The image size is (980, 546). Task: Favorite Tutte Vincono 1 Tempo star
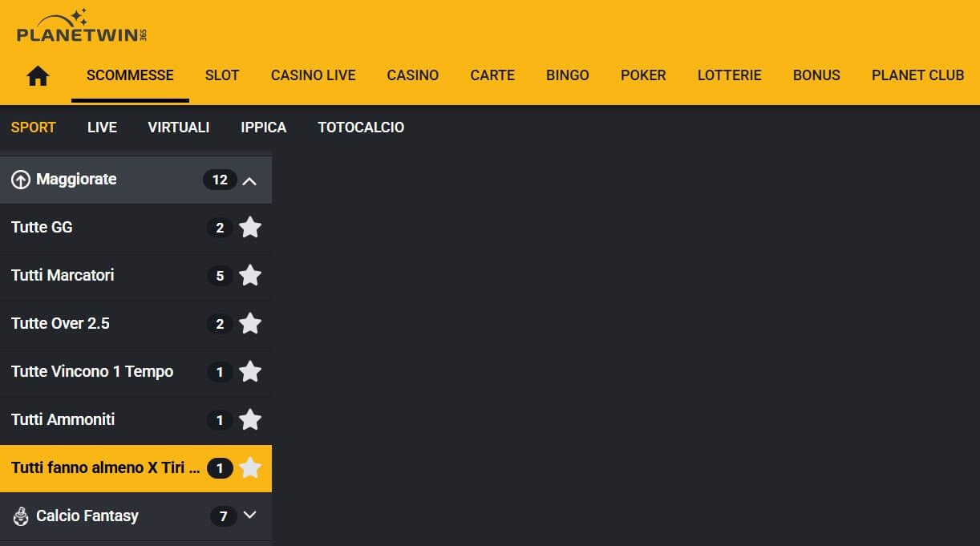[x=250, y=372]
